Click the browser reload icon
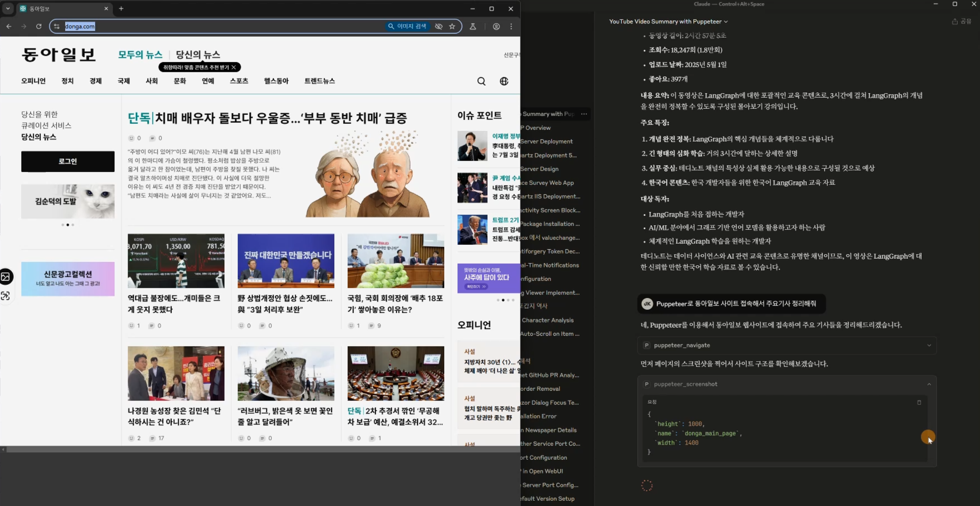 (x=39, y=27)
